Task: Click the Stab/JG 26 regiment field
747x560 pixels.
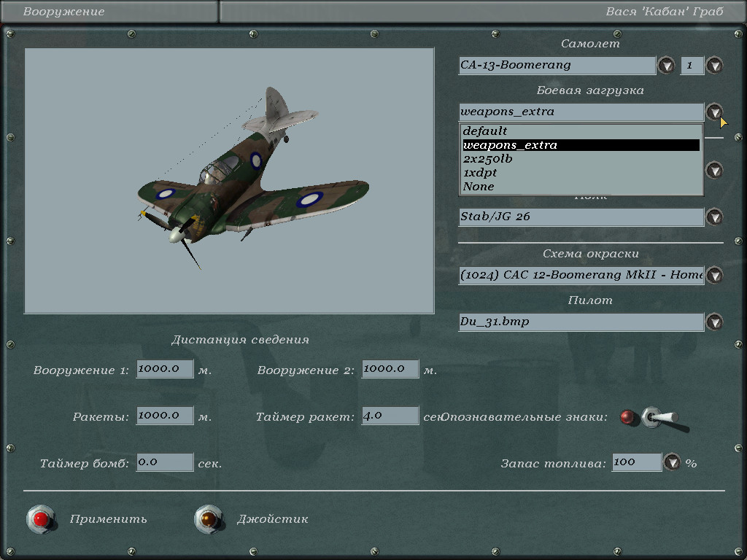Action: coord(581,217)
